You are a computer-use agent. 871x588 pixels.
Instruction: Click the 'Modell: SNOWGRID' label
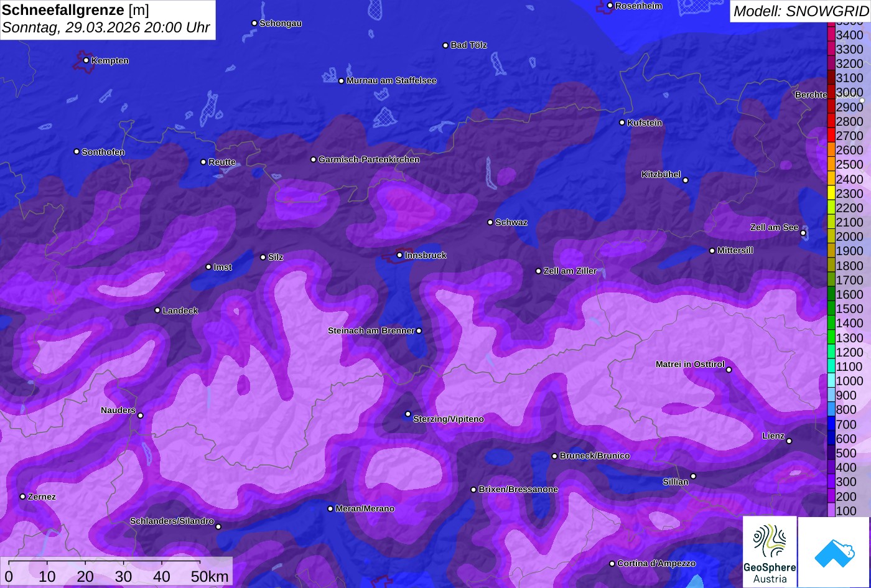[801, 11]
